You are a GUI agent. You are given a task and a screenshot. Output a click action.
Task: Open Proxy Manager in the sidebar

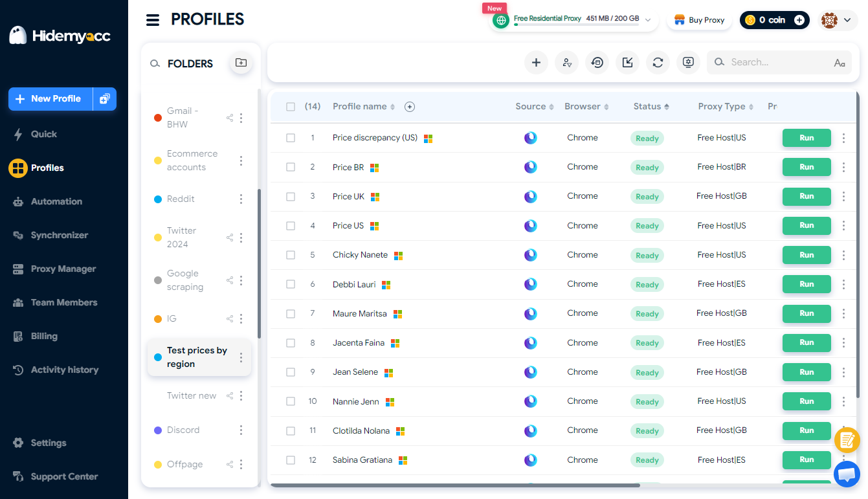[63, 269]
